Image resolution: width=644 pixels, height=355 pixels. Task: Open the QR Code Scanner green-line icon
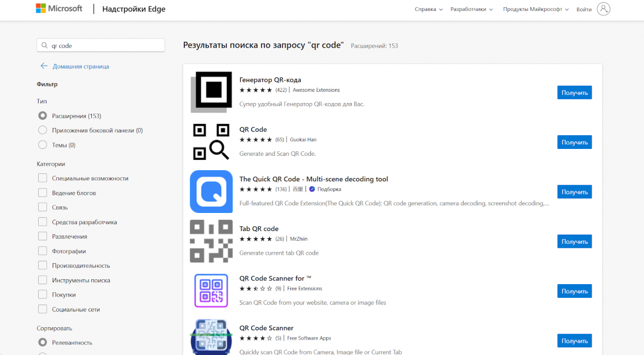pyautogui.click(x=211, y=337)
